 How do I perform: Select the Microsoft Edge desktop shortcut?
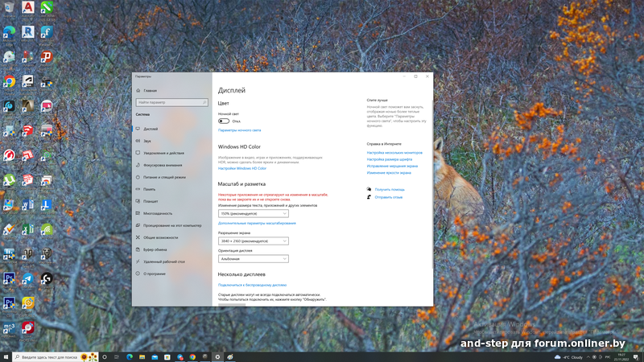point(9,34)
